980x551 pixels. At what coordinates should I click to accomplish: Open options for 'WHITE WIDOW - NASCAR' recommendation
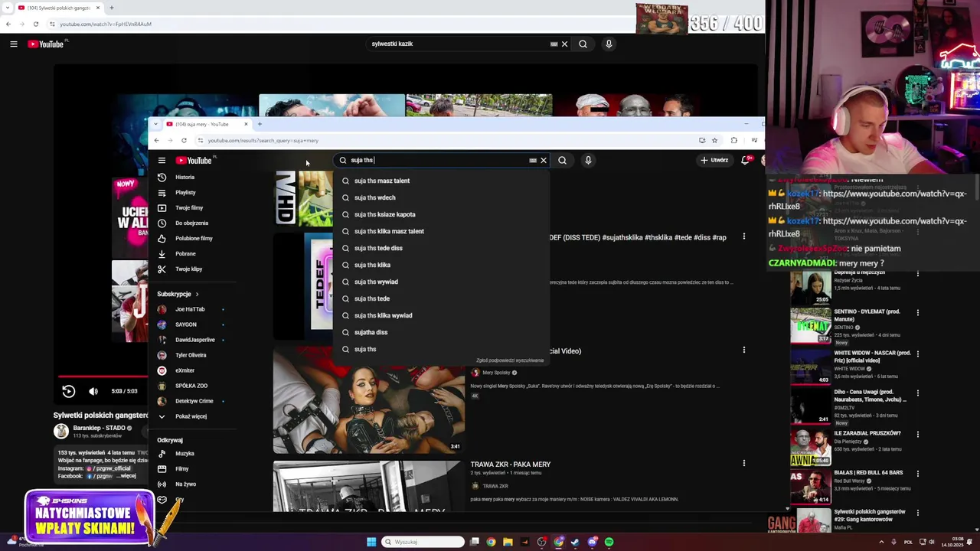click(x=917, y=354)
